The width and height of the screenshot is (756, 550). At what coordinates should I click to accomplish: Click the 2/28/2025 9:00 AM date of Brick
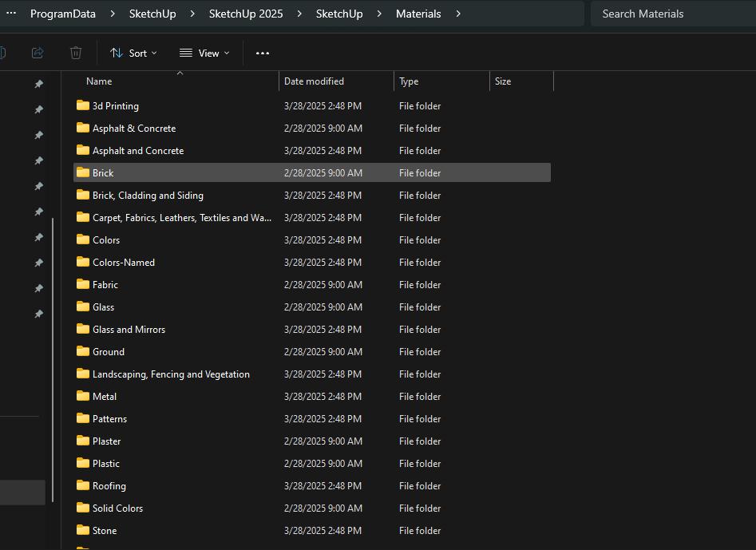tap(323, 172)
